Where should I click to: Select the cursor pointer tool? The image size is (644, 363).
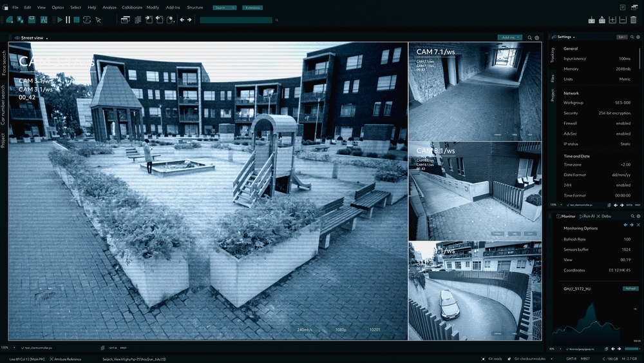(x=99, y=20)
